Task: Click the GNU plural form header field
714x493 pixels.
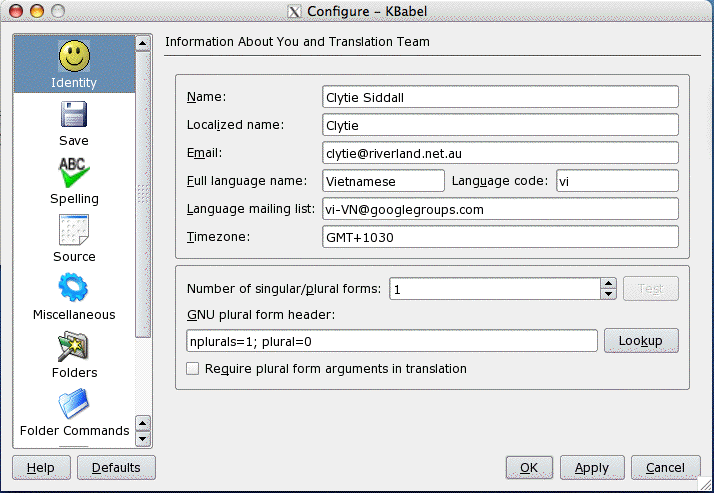Action: 392,341
